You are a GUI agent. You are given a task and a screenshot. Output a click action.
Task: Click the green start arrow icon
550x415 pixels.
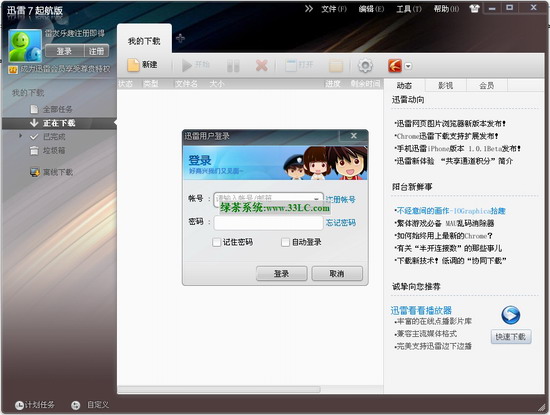186,65
